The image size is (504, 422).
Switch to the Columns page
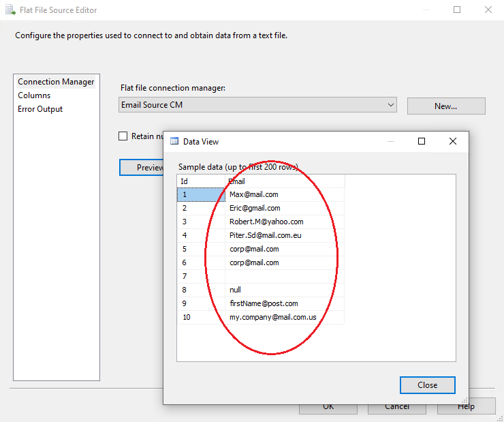point(34,95)
